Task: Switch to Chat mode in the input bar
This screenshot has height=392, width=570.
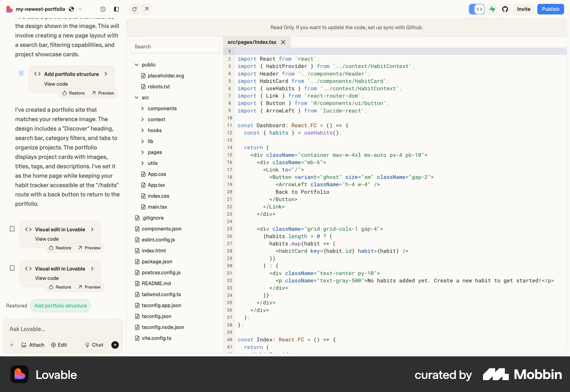Action: 94,345
